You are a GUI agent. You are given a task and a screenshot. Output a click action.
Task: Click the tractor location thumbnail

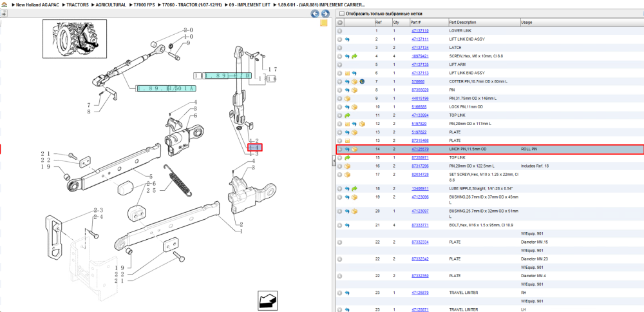click(75, 38)
